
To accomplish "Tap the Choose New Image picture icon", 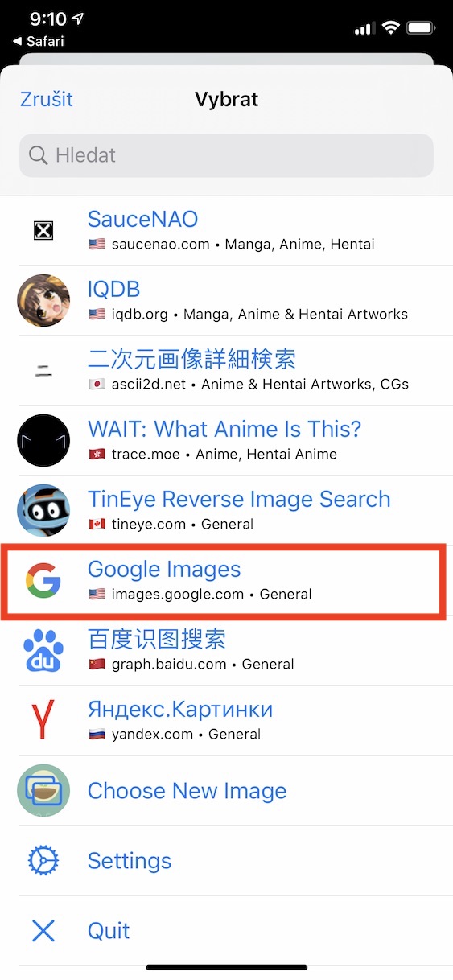I will pyautogui.click(x=43, y=790).
